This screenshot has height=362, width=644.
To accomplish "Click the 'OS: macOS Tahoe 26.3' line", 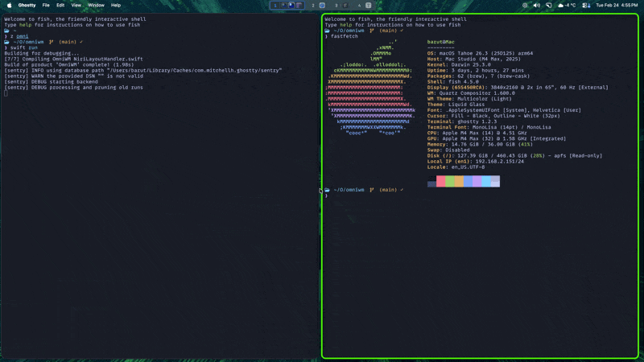I will pos(480,53).
